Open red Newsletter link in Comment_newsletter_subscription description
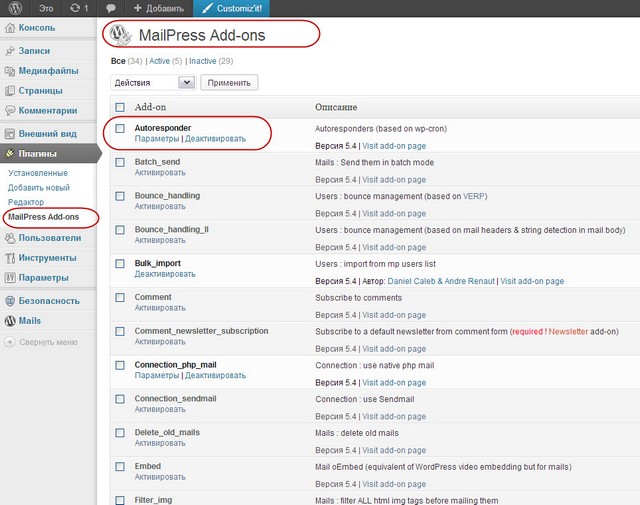The image size is (640, 505). point(568,331)
